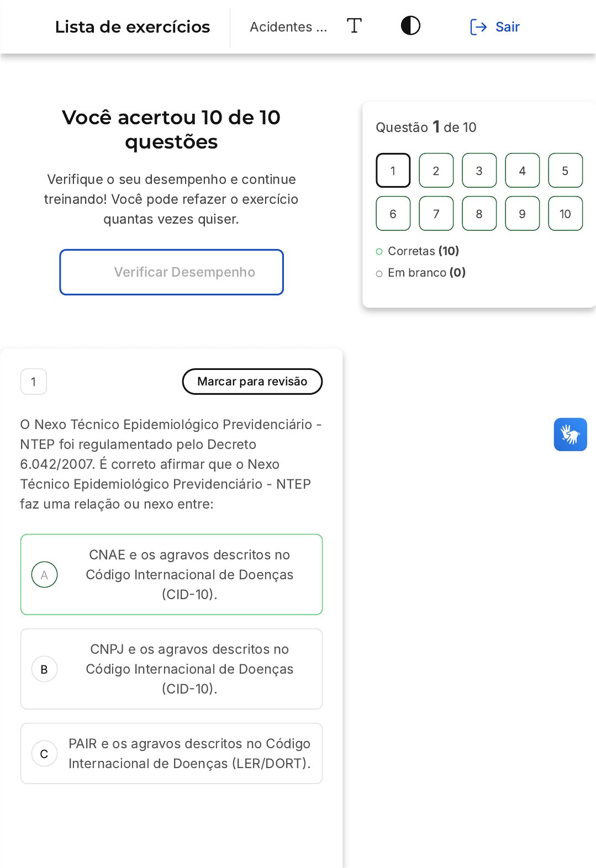
Task: Click the Sair logout arrow icon
Action: (x=478, y=27)
